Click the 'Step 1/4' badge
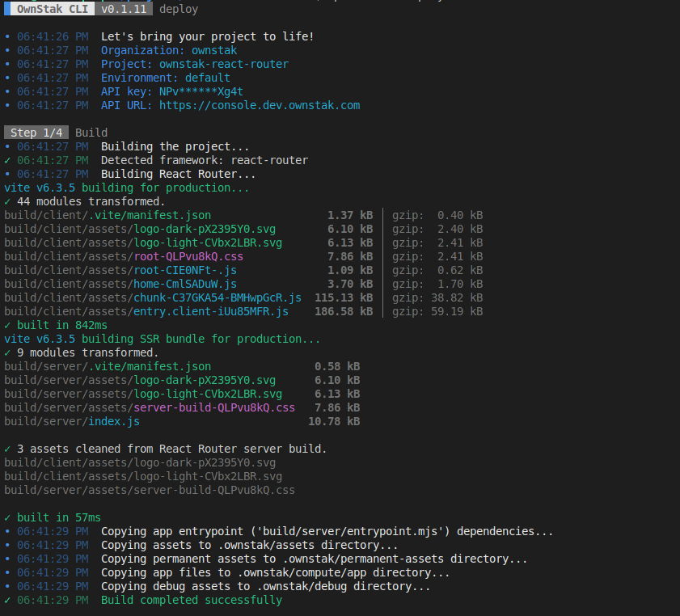The image size is (680, 616). coord(36,133)
